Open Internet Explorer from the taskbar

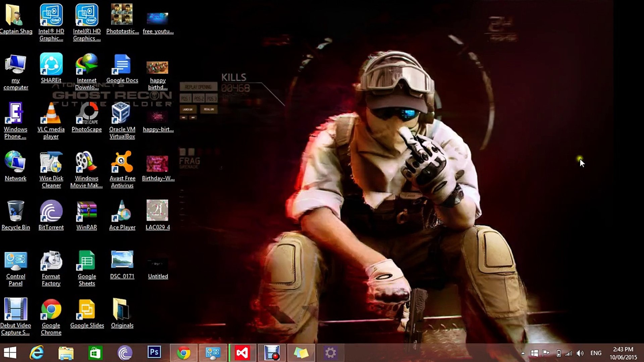[37, 353]
